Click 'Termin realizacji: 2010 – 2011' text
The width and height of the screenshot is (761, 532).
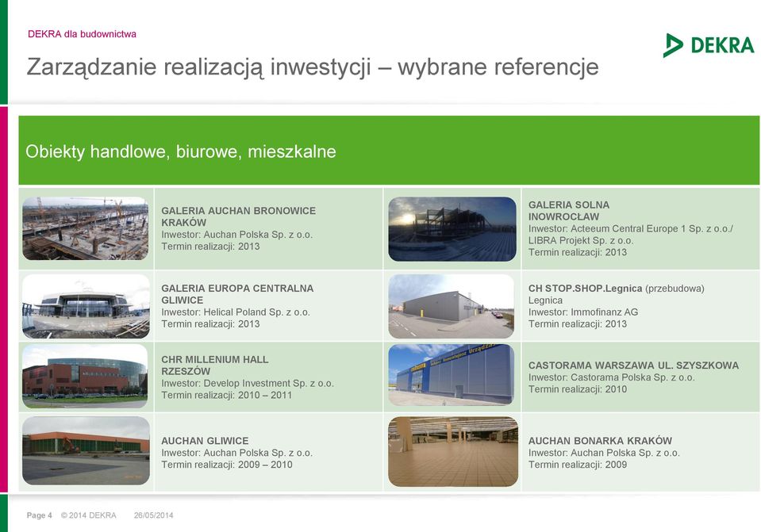pyautogui.click(x=227, y=396)
